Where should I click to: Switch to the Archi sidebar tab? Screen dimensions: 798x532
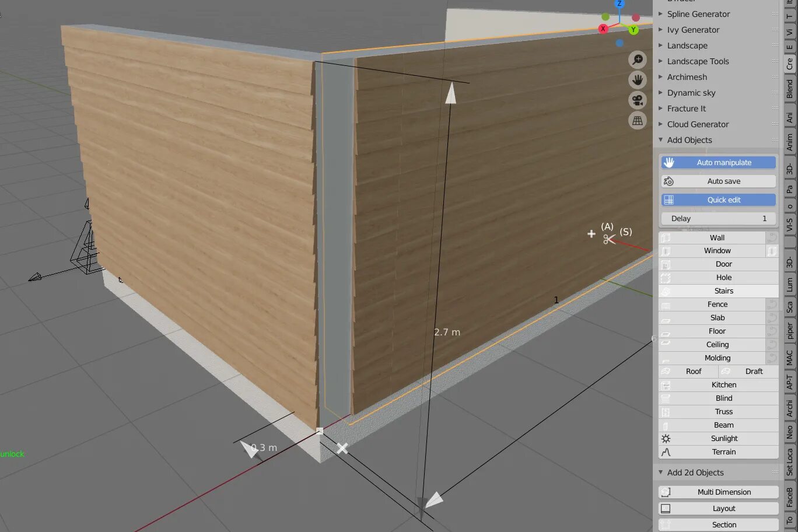790,408
